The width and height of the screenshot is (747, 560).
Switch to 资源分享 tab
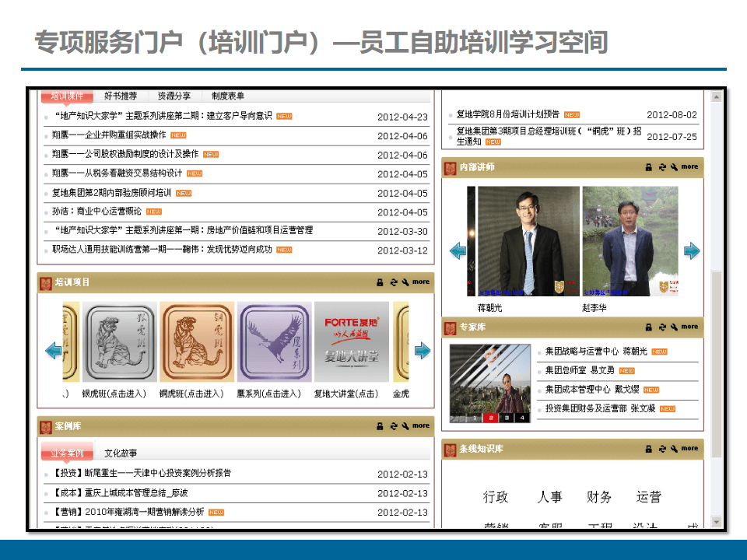pos(174,96)
